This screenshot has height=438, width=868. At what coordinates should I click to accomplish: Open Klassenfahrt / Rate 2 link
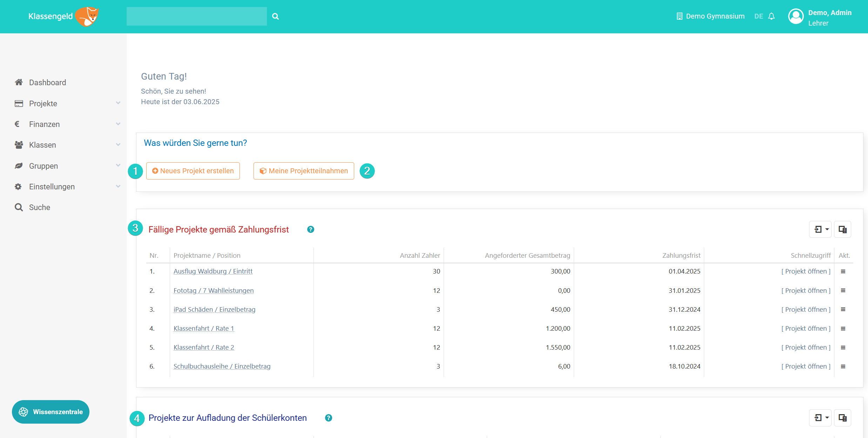(204, 347)
